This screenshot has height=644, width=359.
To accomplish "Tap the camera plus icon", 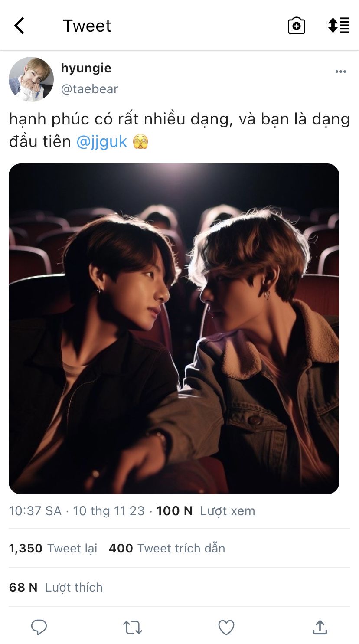I will 297,26.
